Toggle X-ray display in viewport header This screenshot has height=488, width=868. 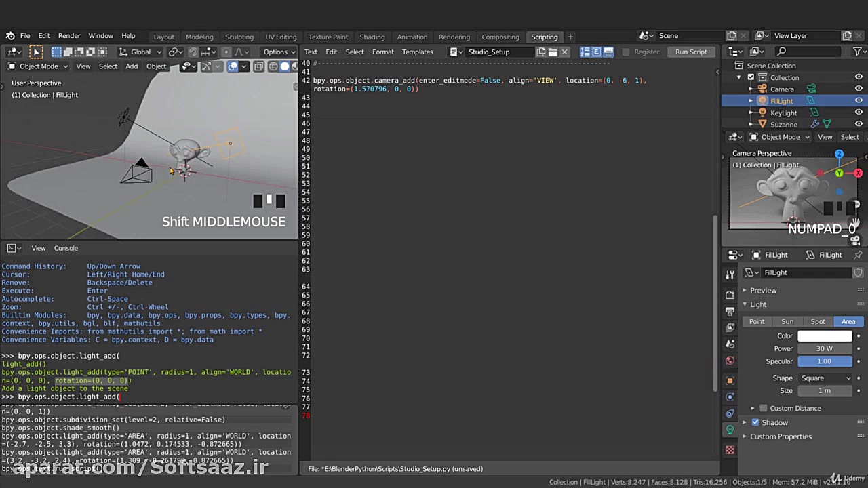pyautogui.click(x=258, y=66)
